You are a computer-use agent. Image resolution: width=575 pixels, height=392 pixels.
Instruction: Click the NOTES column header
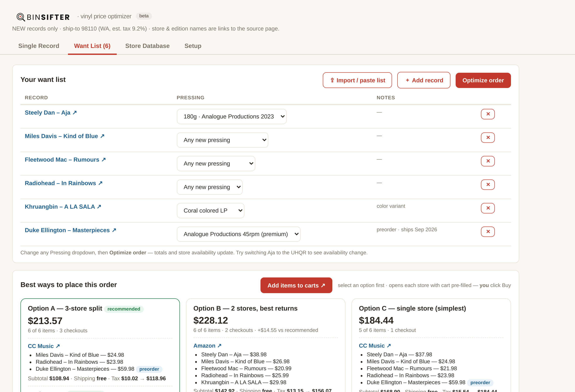tap(386, 98)
